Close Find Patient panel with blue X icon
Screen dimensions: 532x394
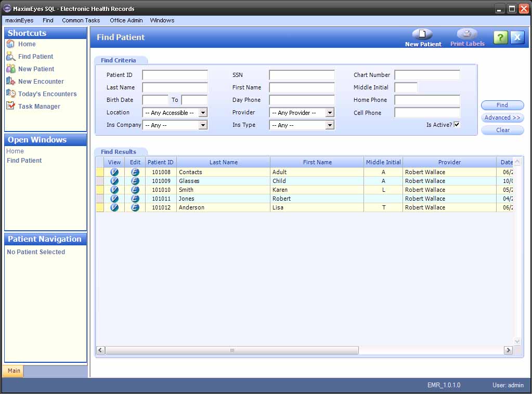[x=517, y=37]
